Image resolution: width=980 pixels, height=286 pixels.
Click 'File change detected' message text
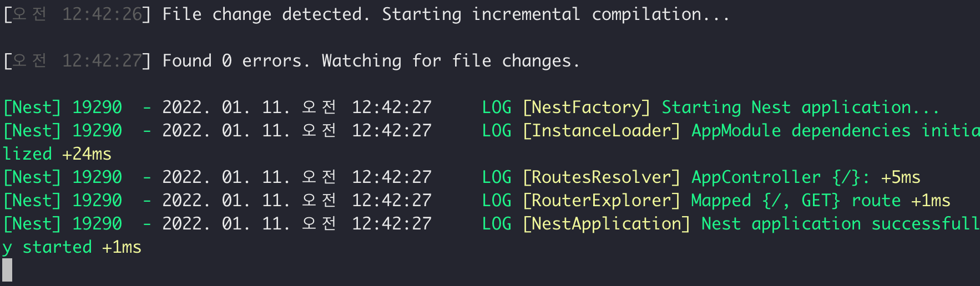(262, 14)
